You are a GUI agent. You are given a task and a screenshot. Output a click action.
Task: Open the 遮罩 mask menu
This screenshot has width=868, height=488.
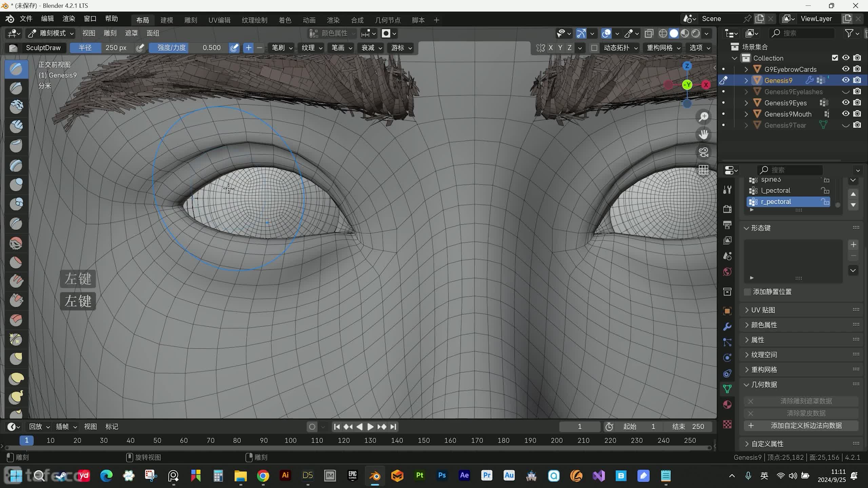tap(131, 33)
